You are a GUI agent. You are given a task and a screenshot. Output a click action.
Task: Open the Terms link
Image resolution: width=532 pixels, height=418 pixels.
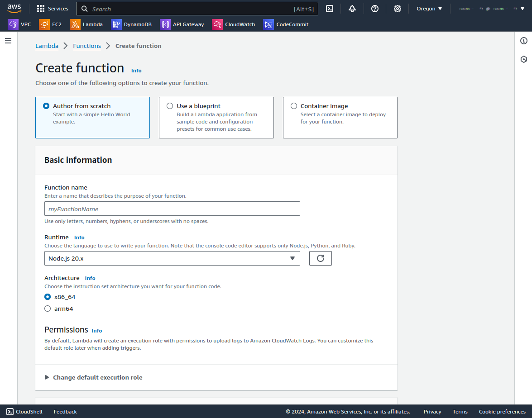[x=460, y=412]
